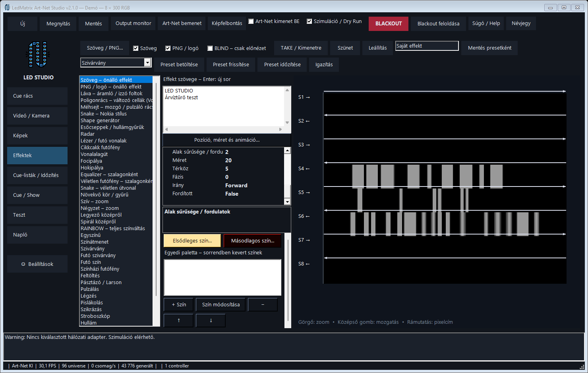
Task: Open Pozíció, méret és animáció settings
Action: tap(227, 140)
